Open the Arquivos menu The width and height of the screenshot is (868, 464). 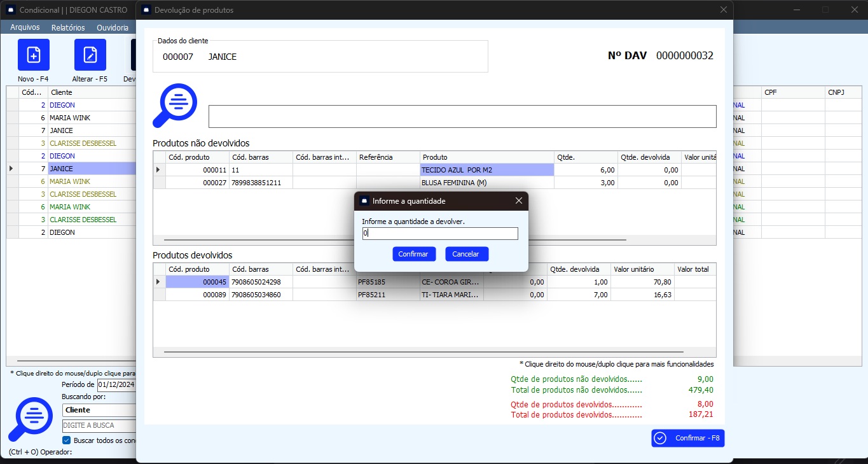(x=25, y=27)
